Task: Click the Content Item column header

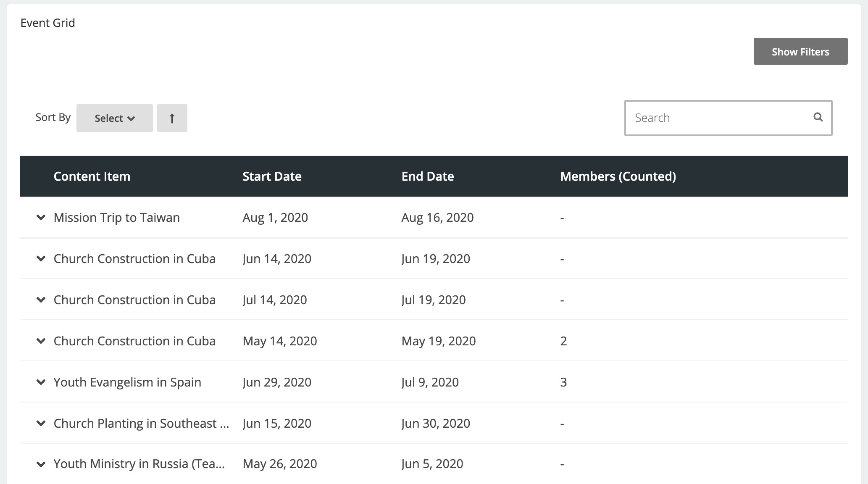Action: point(92,176)
